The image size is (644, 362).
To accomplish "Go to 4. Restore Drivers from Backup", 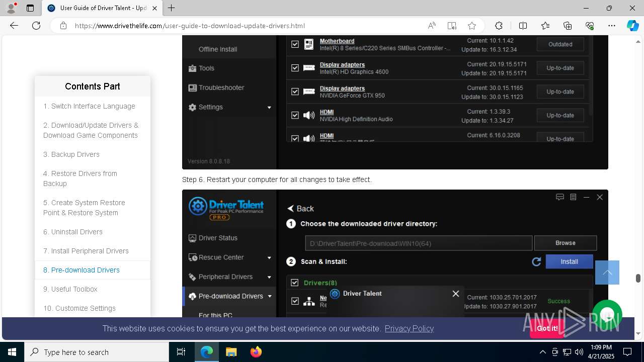I will click(80, 178).
